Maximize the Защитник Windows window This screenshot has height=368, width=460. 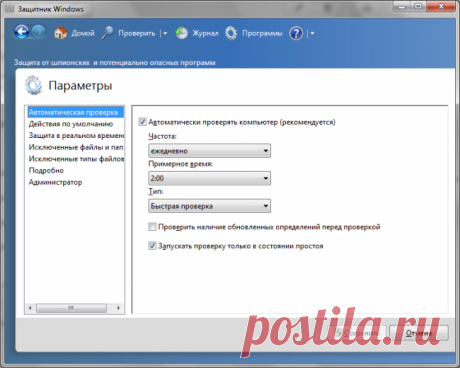coord(418,6)
